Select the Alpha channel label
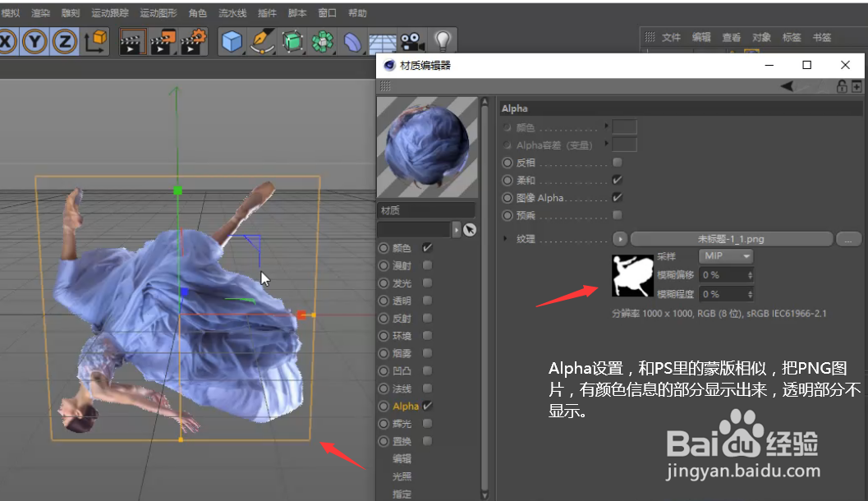The width and height of the screenshot is (868, 501). pyautogui.click(x=406, y=406)
